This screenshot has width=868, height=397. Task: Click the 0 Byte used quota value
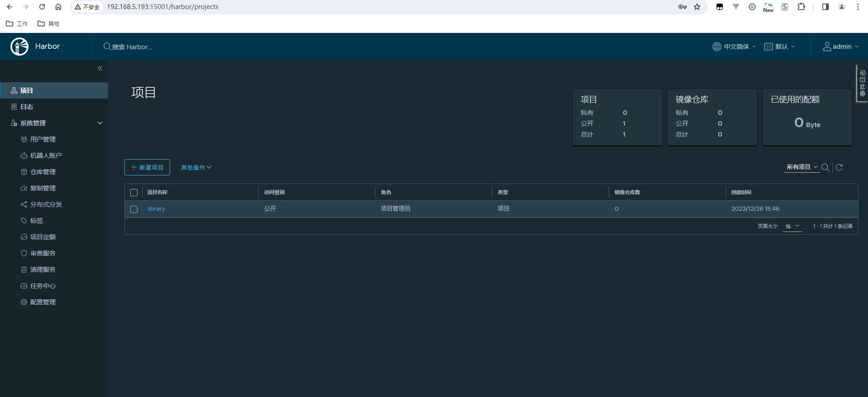click(807, 123)
